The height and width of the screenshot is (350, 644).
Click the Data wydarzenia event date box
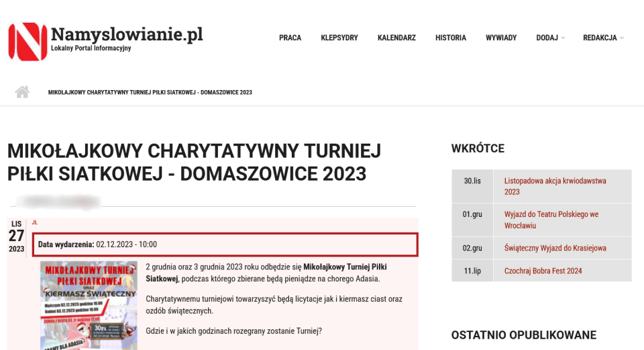pyautogui.click(x=225, y=245)
